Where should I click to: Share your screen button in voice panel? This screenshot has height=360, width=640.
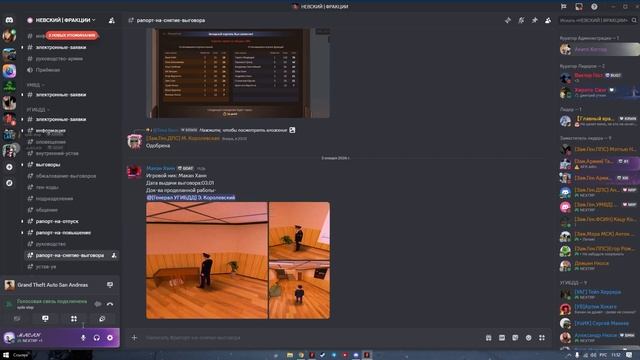tap(45, 319)
